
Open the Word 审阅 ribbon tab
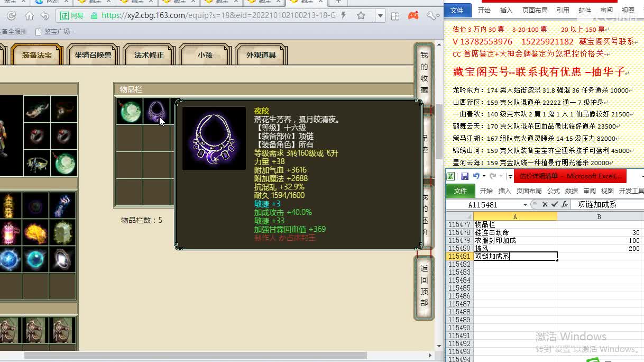click(606, 10)
